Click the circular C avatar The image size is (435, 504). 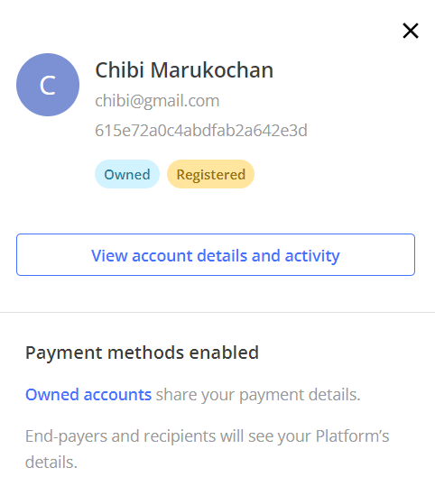pyautogui.click(x=48, y=85)
